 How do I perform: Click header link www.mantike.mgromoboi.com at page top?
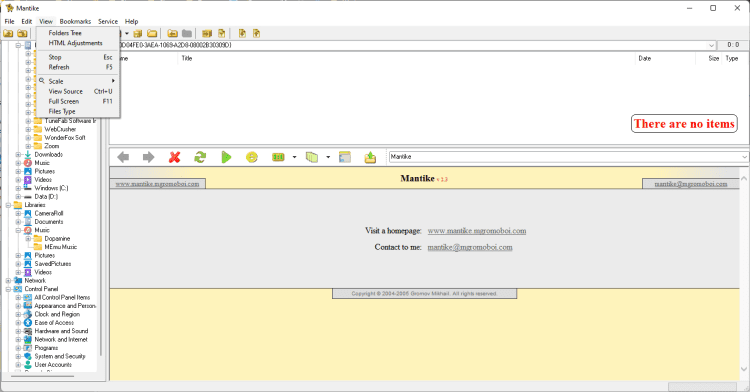[157, 184]
